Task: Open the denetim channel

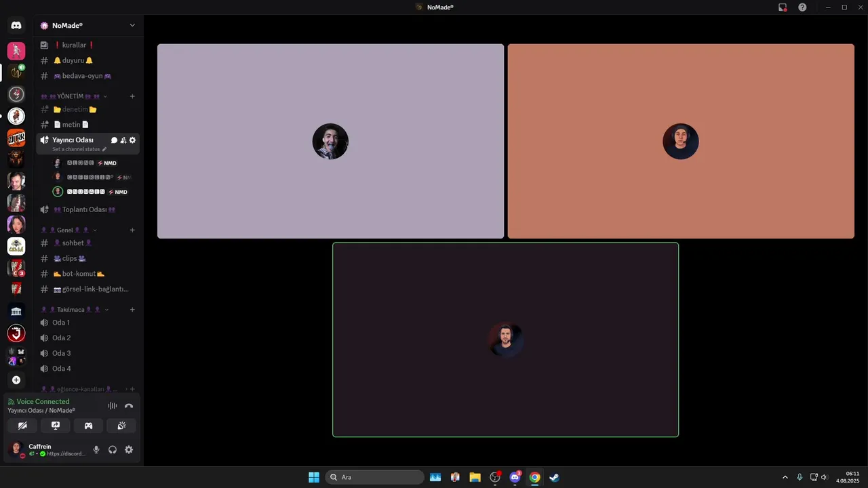Action: point(88,109)
